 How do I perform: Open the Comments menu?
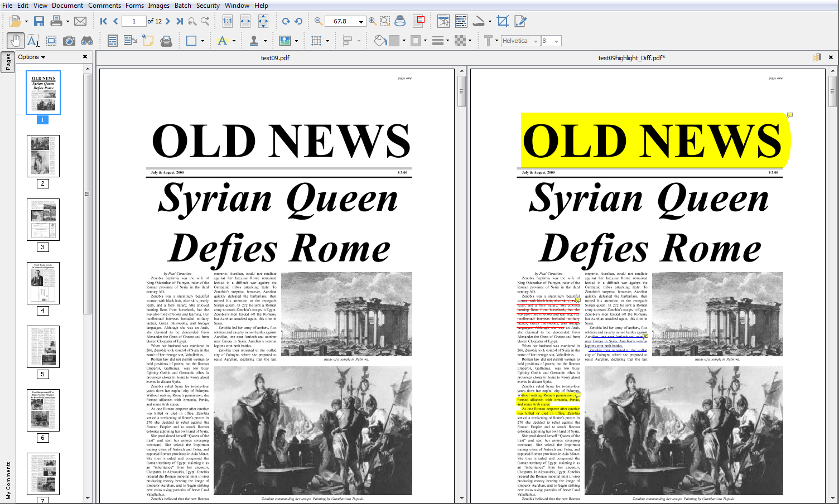click(x=104, y=5)
